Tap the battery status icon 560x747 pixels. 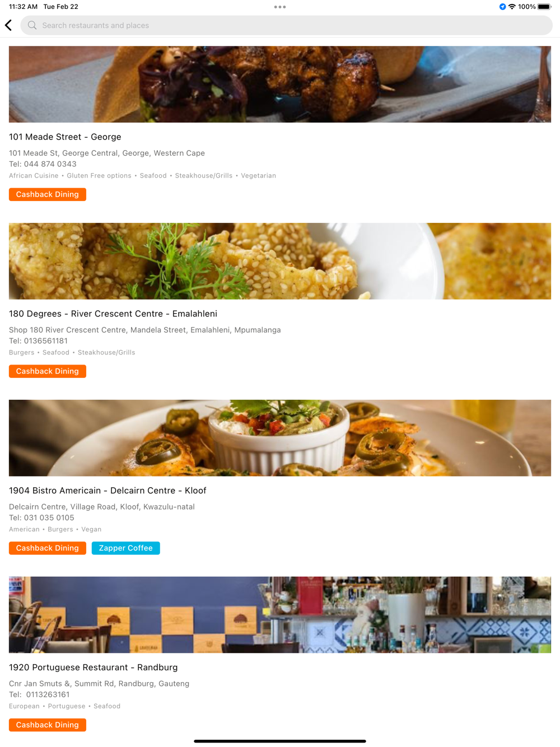(x=544, y=7)
